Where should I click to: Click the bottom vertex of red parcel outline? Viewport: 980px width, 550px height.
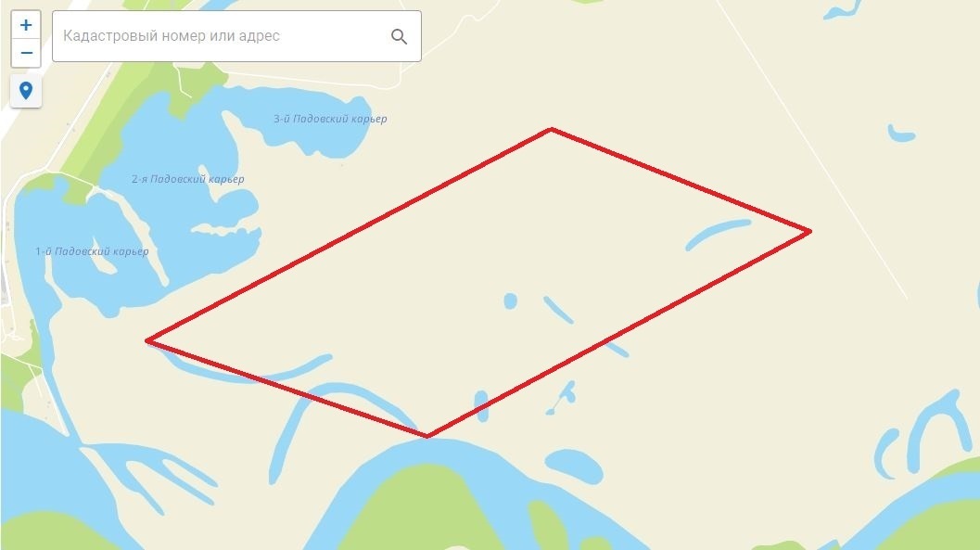pyautogui.click(x=426, y=435)
